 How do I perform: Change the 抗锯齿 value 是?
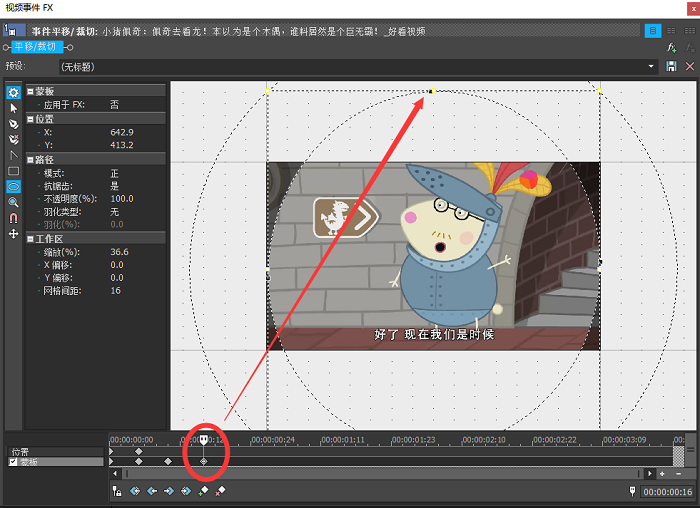coord(114,186)
